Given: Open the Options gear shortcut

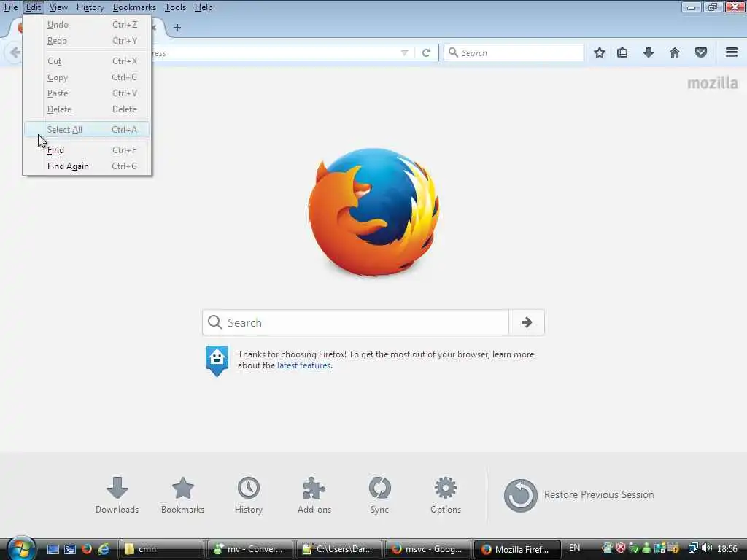Looking at the screenshot, I should click(x=446, y=495).
